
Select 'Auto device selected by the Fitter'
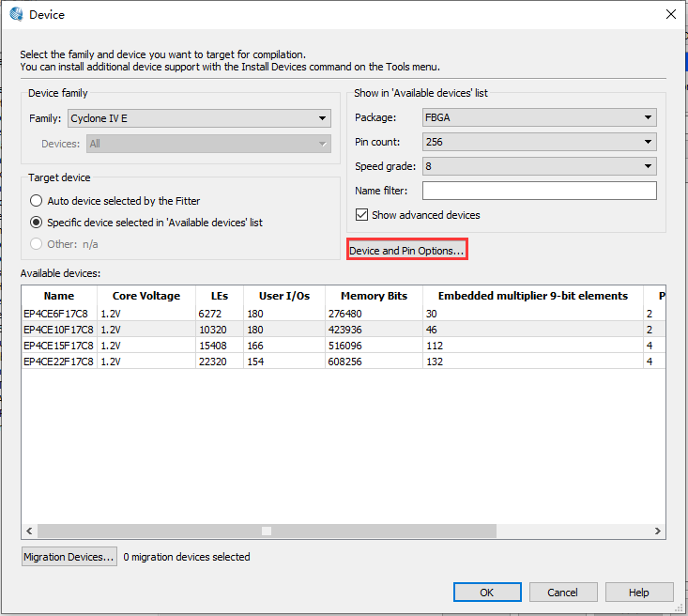[37, 201]
